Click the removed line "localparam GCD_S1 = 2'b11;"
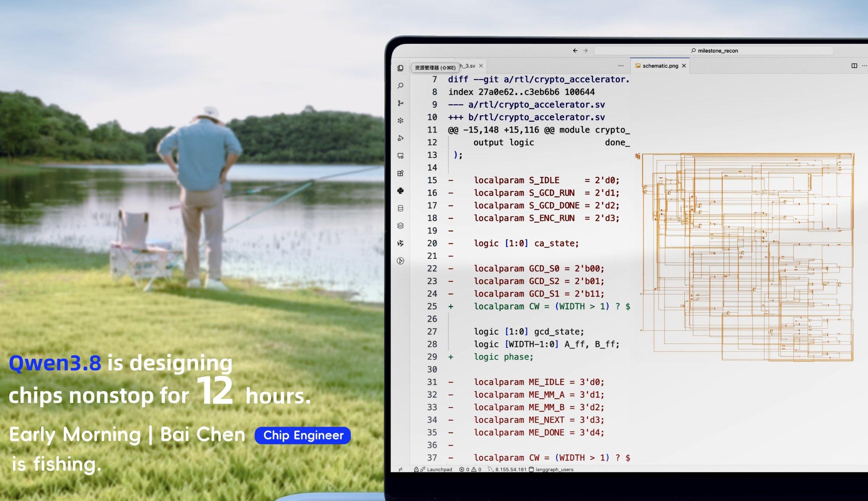This screenshot has width=868, height=501. (x=539, y=294)
